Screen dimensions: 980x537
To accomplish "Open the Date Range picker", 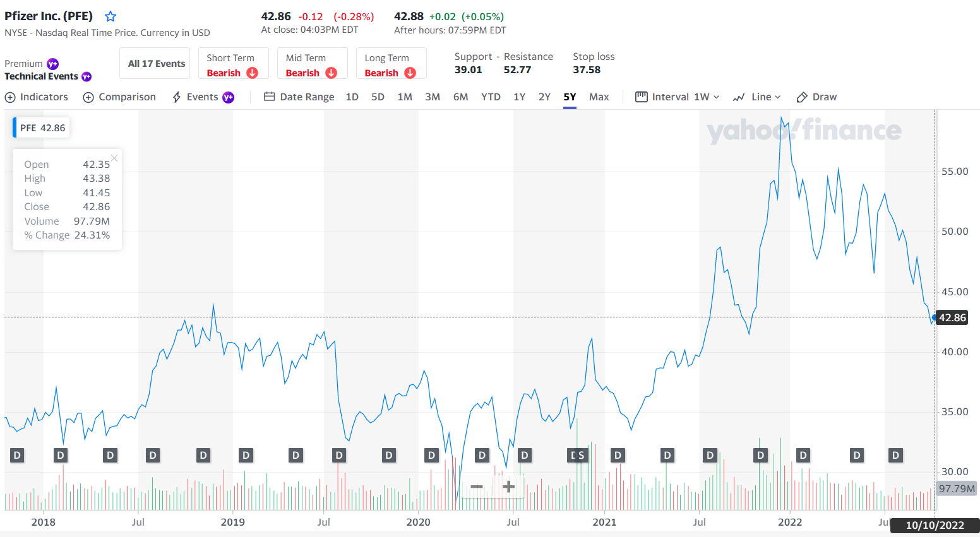I will click(x=299, y=97).
